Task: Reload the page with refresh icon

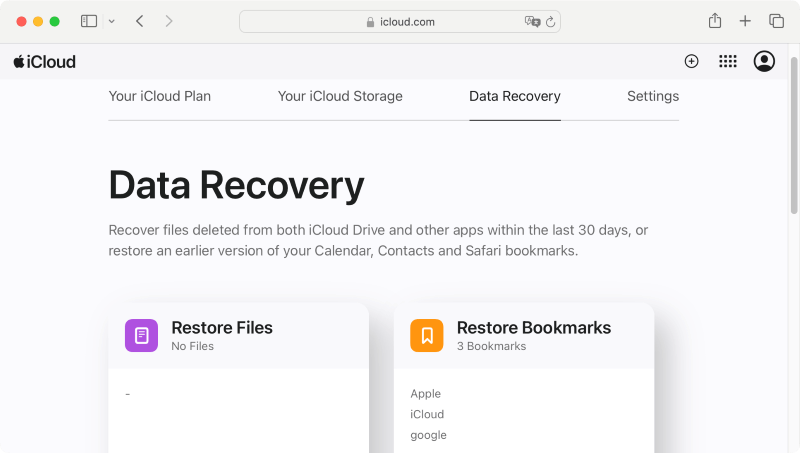Action: coord(550,21)
